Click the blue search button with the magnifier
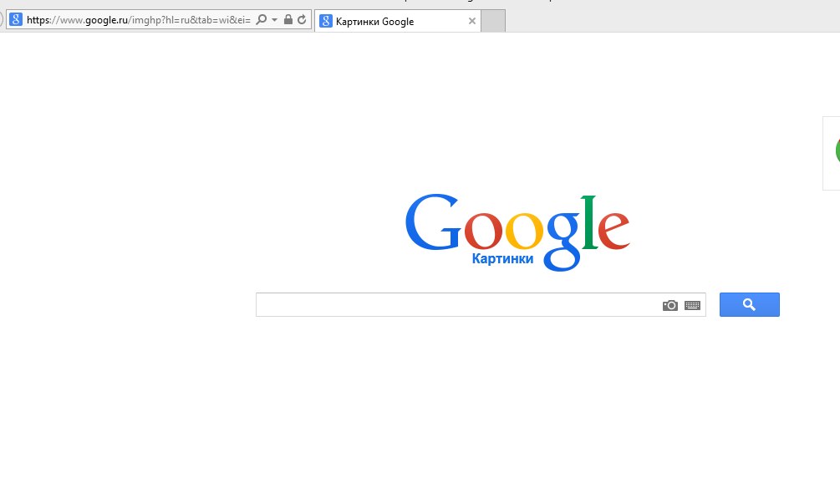Viewport: 840px width, 504px height. click(x=750, y=305)
